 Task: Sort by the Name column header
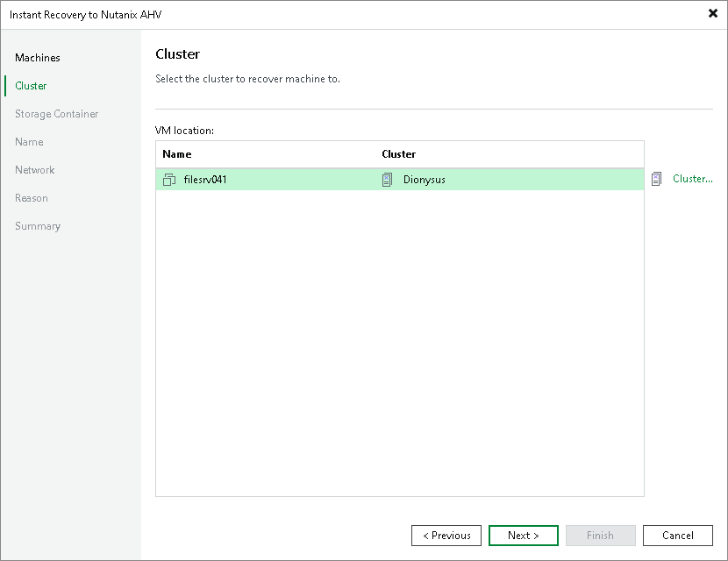(177, 154)
